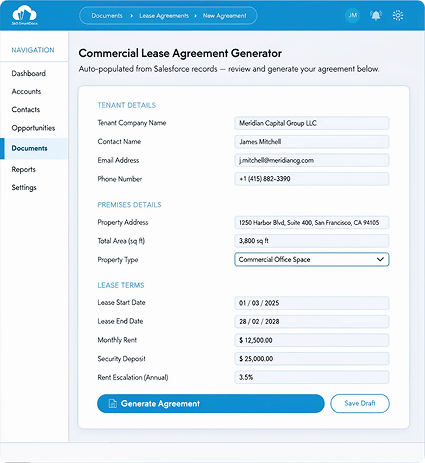The width and height of the screenshot is (425, 463).
Task: Go to Documents breadcrumb
Action: click(107, 16)
